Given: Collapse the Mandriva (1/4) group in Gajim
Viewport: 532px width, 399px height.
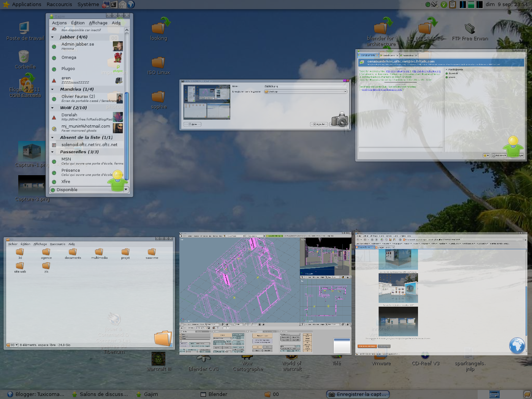Looking at the screenshot, I should pos(52,90).
